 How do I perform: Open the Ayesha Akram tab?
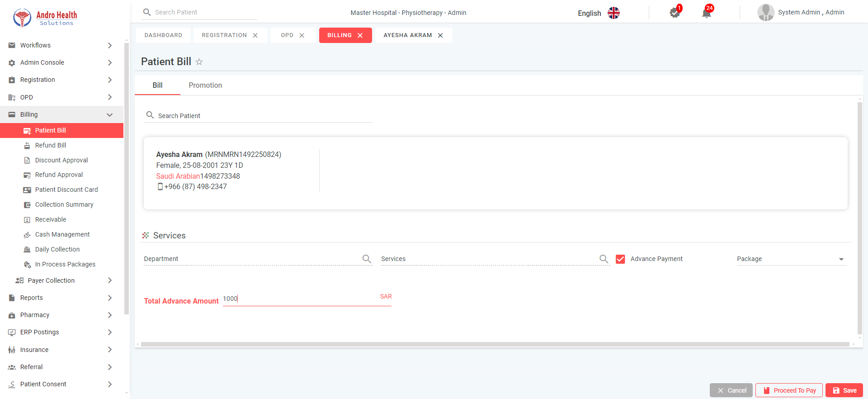tap(407, 35)
